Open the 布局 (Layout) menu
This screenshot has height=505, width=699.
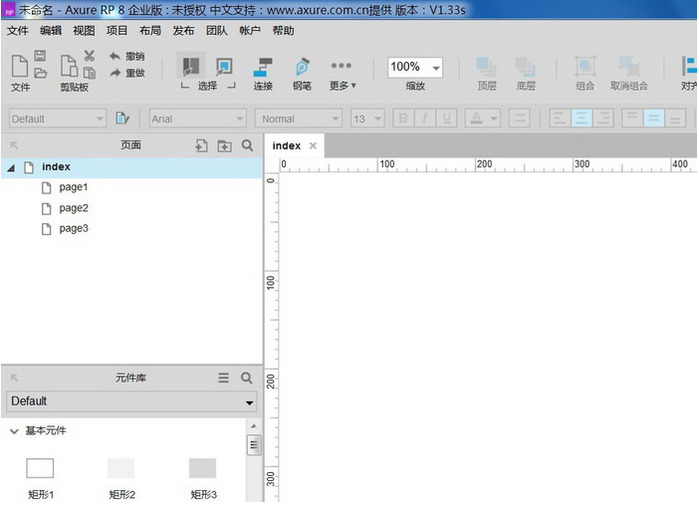[150, 31]
